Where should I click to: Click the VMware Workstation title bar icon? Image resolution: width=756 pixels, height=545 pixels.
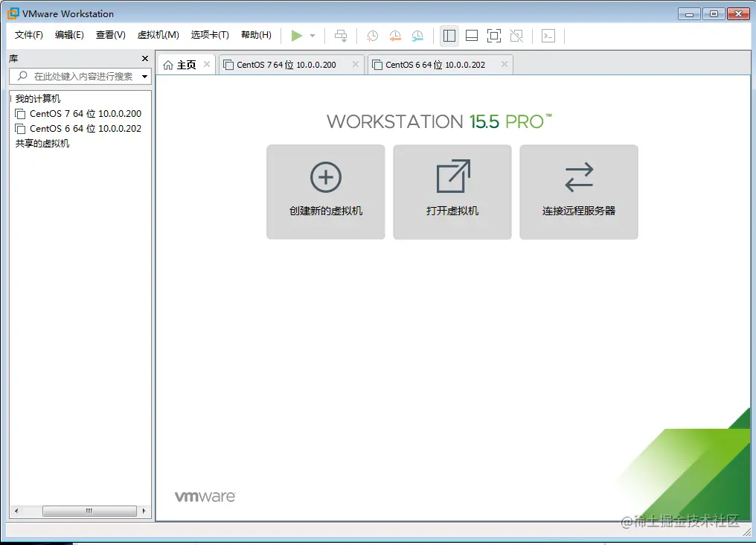click(13, 13)
